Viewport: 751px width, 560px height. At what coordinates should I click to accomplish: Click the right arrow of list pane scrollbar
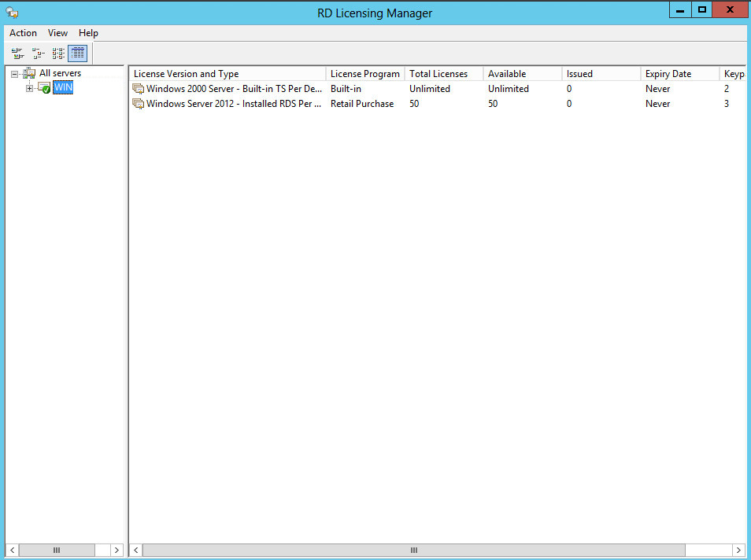point(738,551)
